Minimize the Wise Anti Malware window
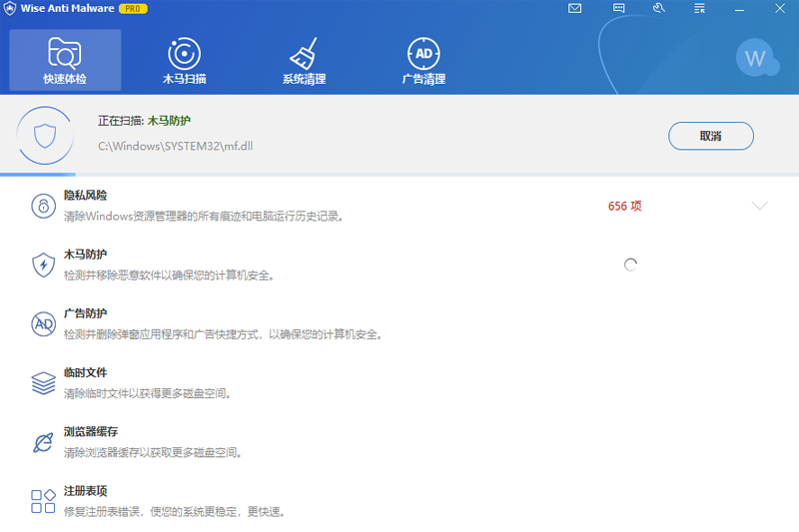The width and height of the screenshot is (799, 532). [x=739, y=9]
